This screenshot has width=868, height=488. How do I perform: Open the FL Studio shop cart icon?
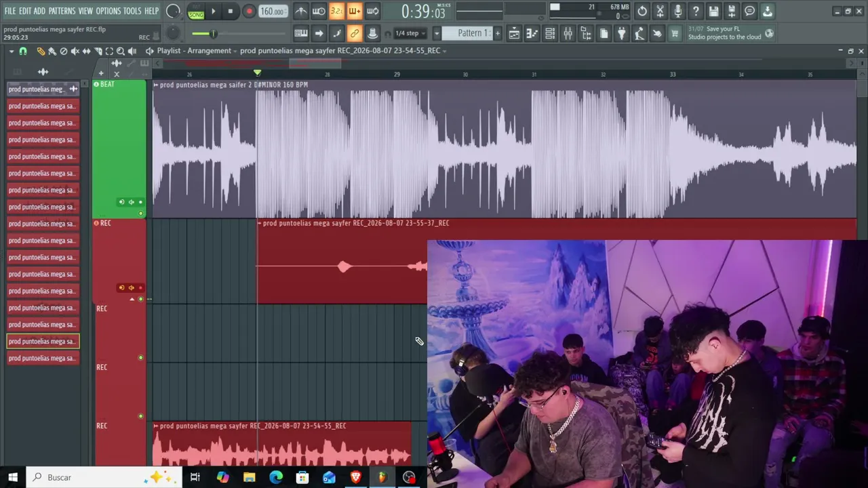tap(675, 33)
